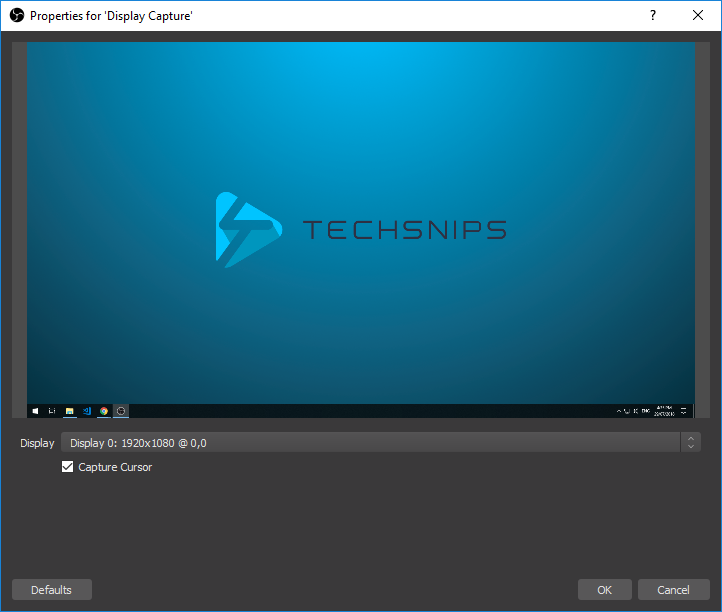Click the Defaults button
Screen dimensions: 722x612
pyautogui.click(x=52, y=589)
